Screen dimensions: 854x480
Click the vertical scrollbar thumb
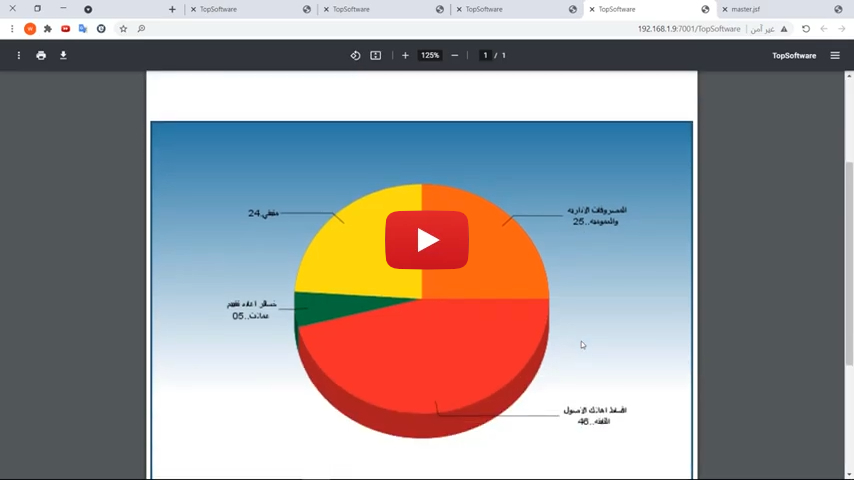849,263
